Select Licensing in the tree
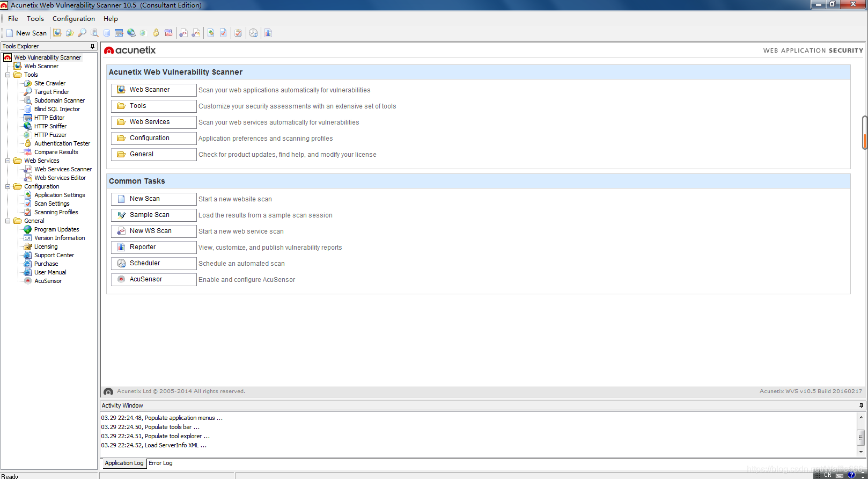This screenshot has width=868, height=479. tap(46, 246)
